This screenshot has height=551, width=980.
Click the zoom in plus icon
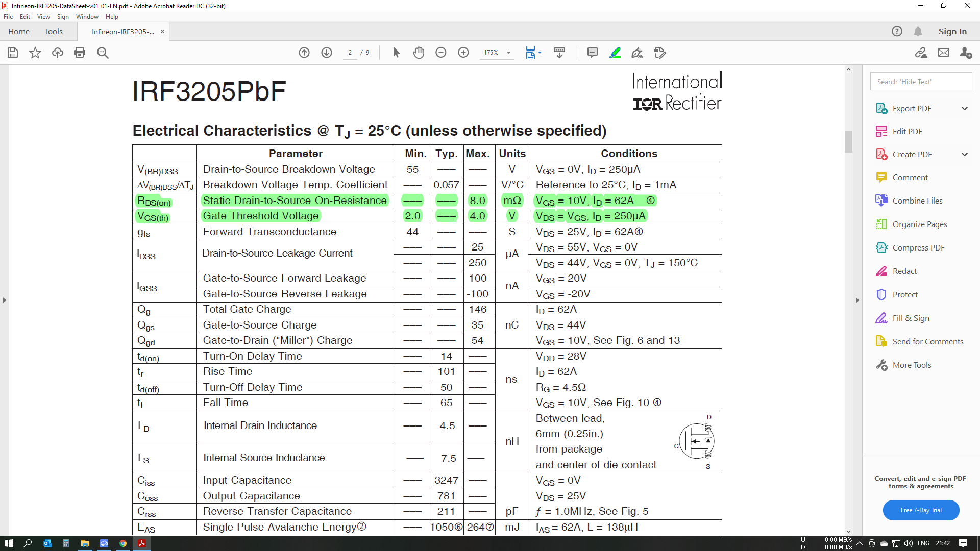pyautogui.click(x=463, y=53)
